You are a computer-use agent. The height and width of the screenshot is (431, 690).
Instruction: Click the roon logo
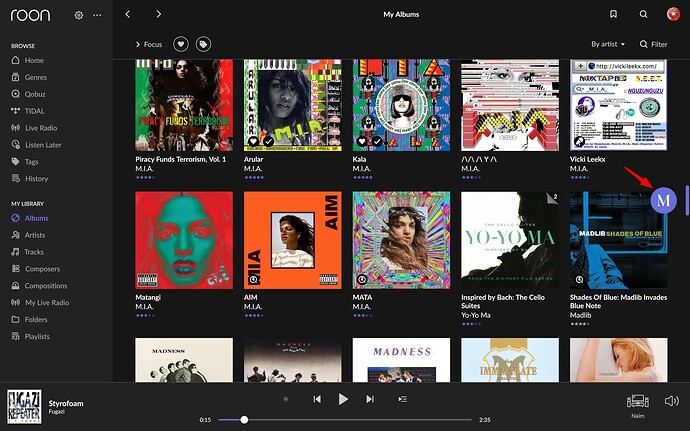click(30, 15)
